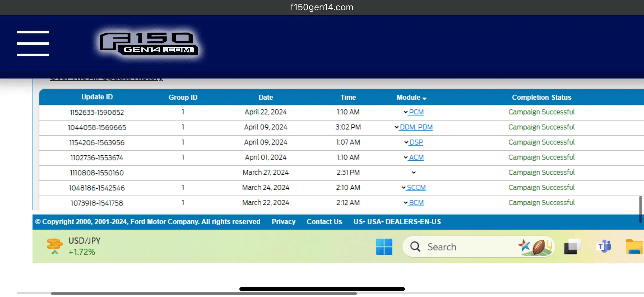
Task: Open the Contact Us footer link
Action: (324, 222)
